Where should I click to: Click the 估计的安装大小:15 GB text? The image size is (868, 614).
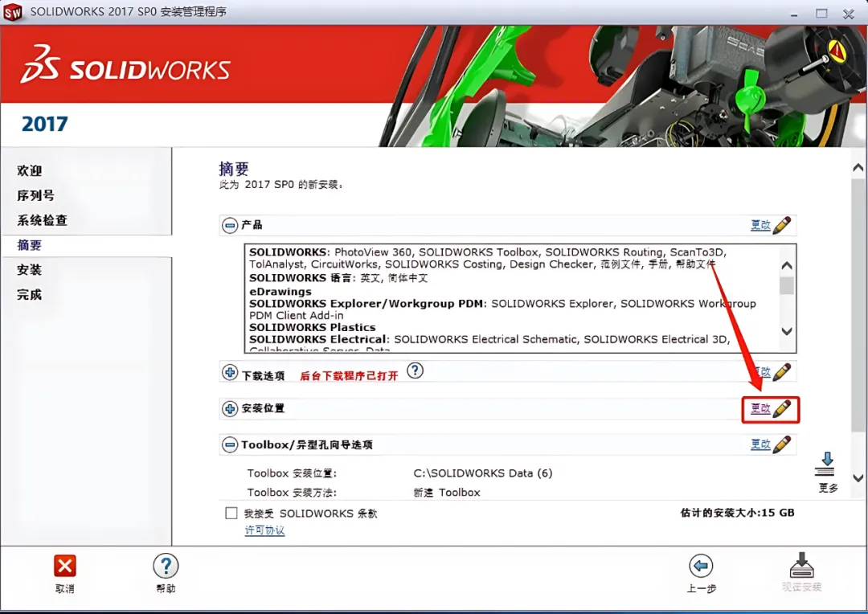737,513
